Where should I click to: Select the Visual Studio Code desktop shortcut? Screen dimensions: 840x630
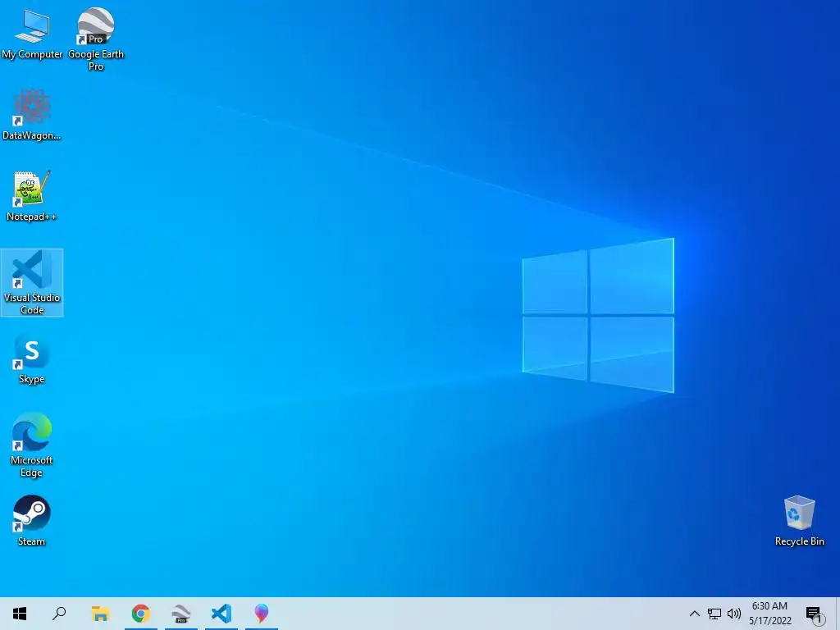click(32, 282)
